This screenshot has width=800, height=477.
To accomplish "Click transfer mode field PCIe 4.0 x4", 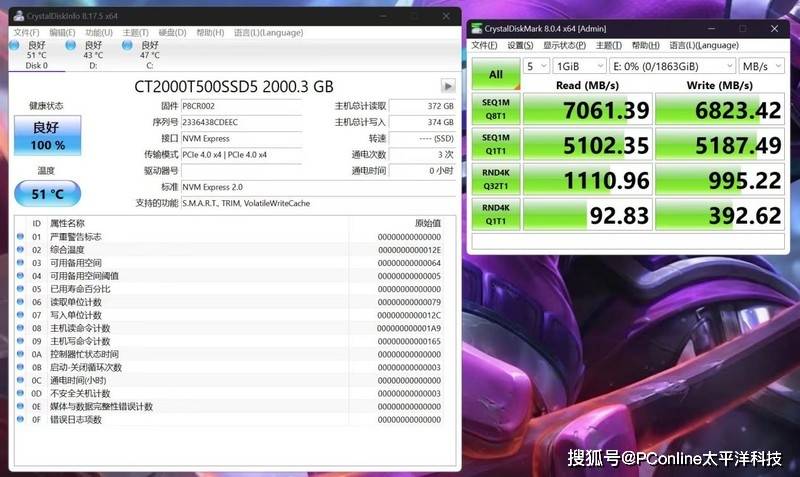I will pyautogui.click(x=242, y=155).
